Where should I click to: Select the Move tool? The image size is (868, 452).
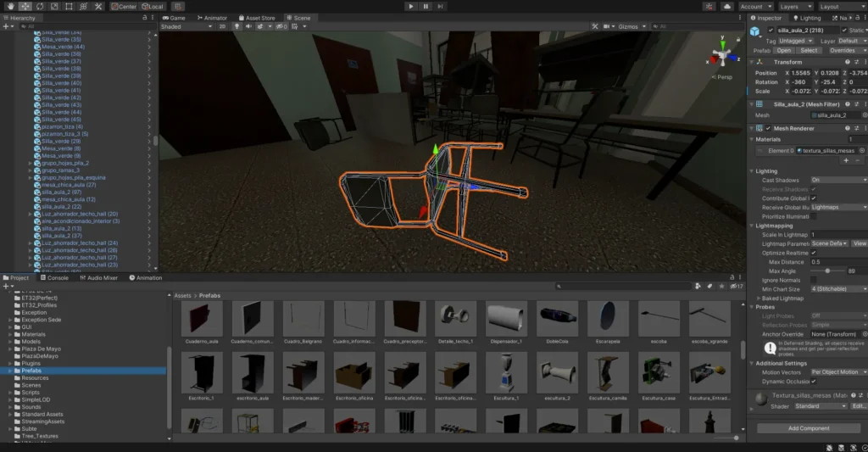pos(25,6)
